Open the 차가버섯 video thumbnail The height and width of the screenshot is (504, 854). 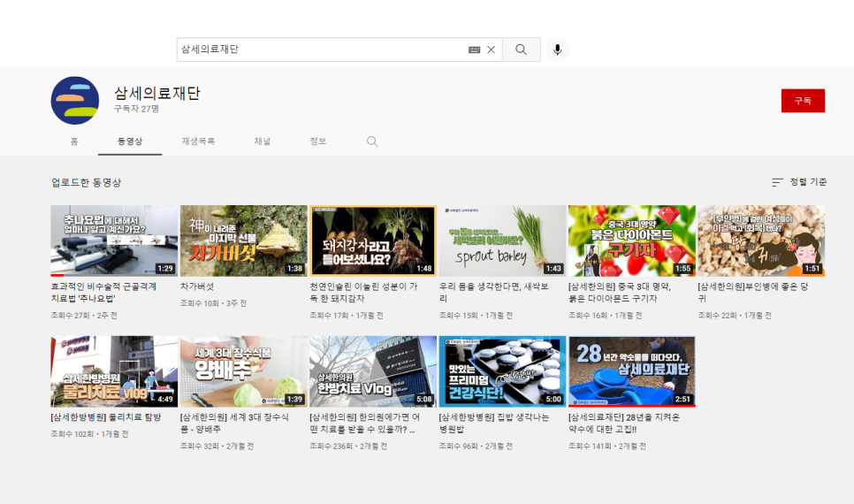point(243,241)
